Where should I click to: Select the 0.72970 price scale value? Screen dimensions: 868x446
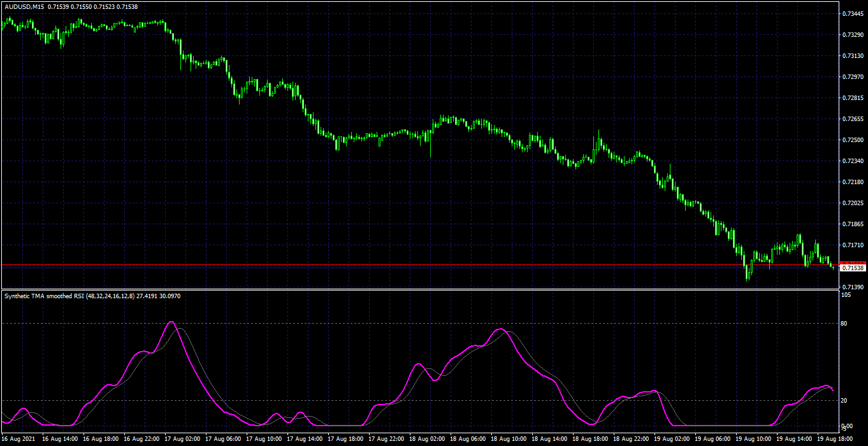tap(853, 76)
